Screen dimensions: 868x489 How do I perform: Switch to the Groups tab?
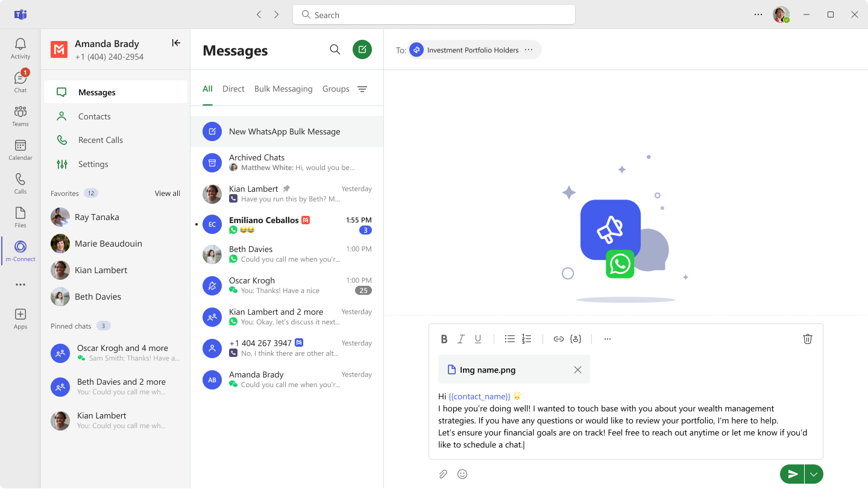pos(336,89)
